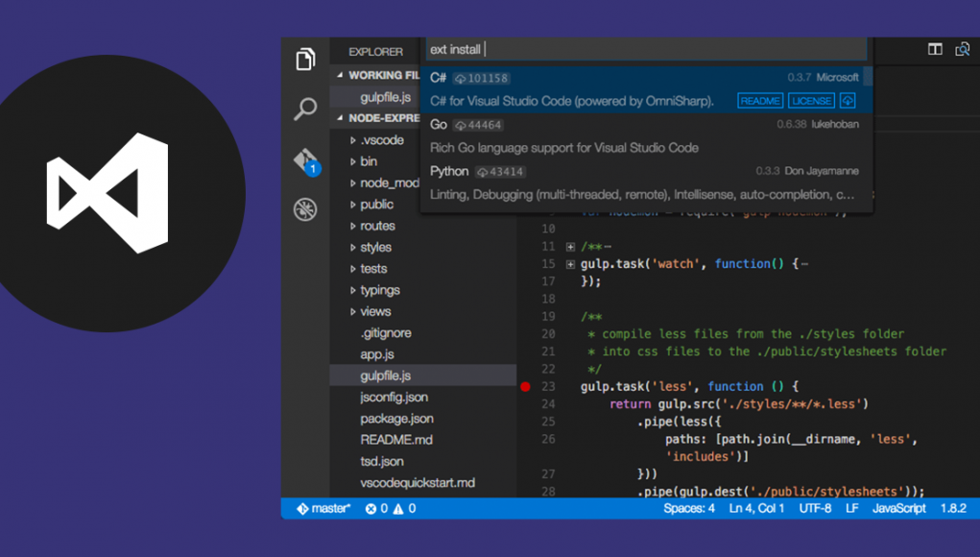Open the README button for C# extension
Screen dimensions: 980x557
tap(760, 101)
